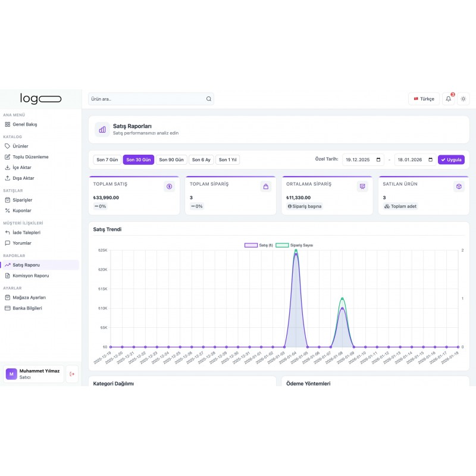Open the 19.12.2025 date picker
Screen dimensions: 476x476
point(362,159)
